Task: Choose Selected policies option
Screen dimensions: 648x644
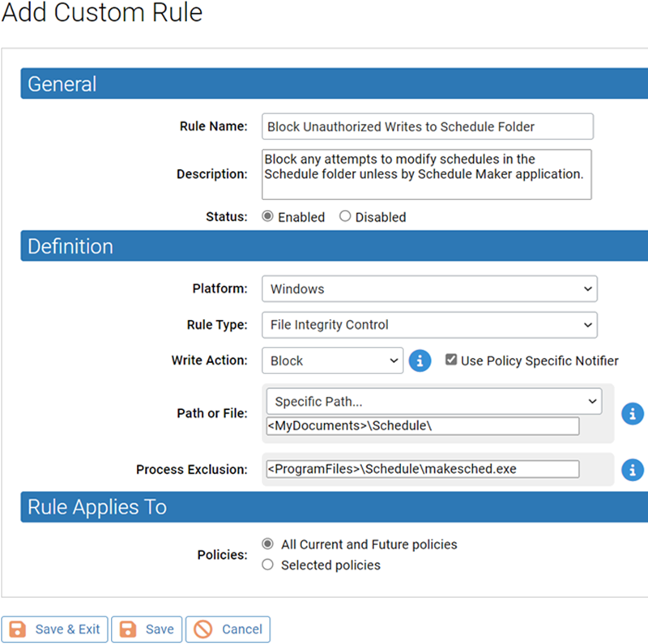Action: 267,565
